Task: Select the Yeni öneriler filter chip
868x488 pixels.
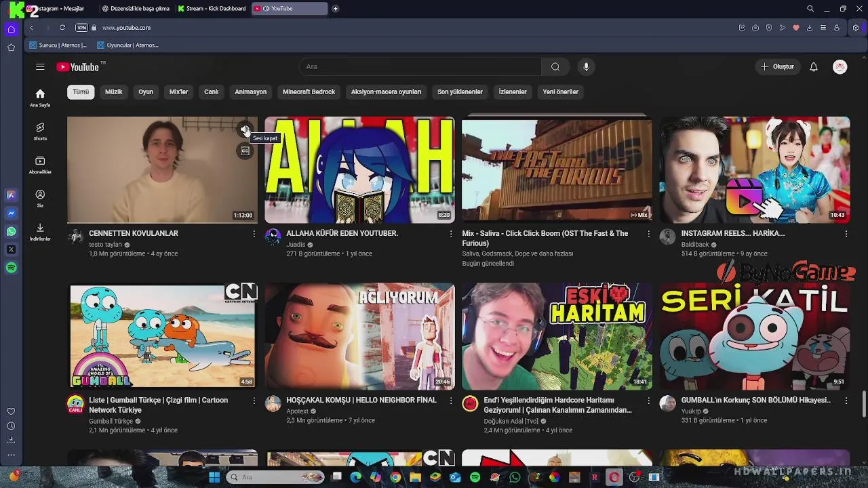Action: 560,91
